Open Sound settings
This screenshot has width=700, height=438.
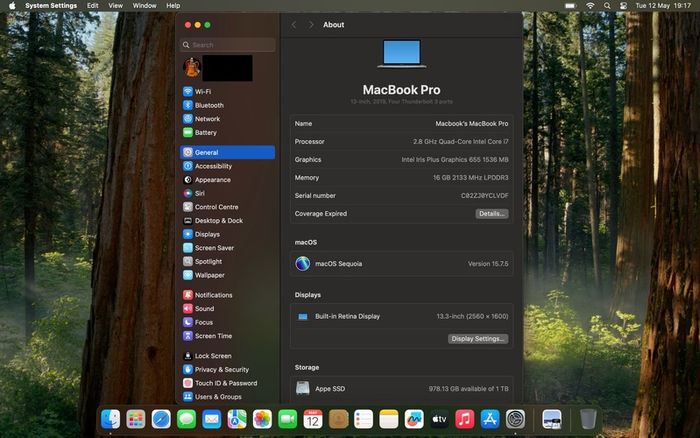pyautogui.click(x=228, y=309)
